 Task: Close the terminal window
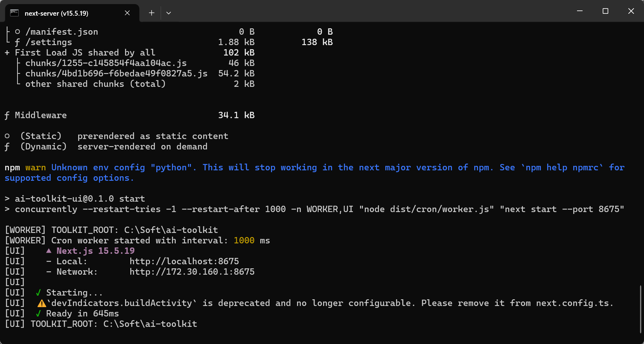(631, 11)
